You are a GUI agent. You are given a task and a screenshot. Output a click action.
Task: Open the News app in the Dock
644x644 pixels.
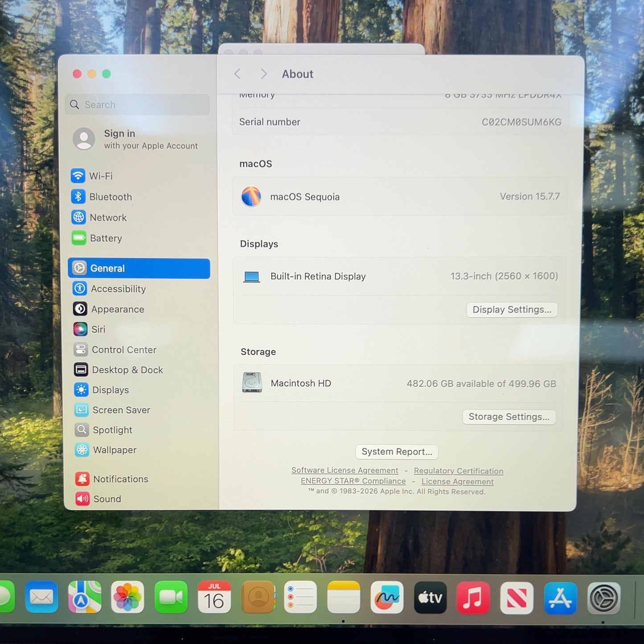pos(517,598)
